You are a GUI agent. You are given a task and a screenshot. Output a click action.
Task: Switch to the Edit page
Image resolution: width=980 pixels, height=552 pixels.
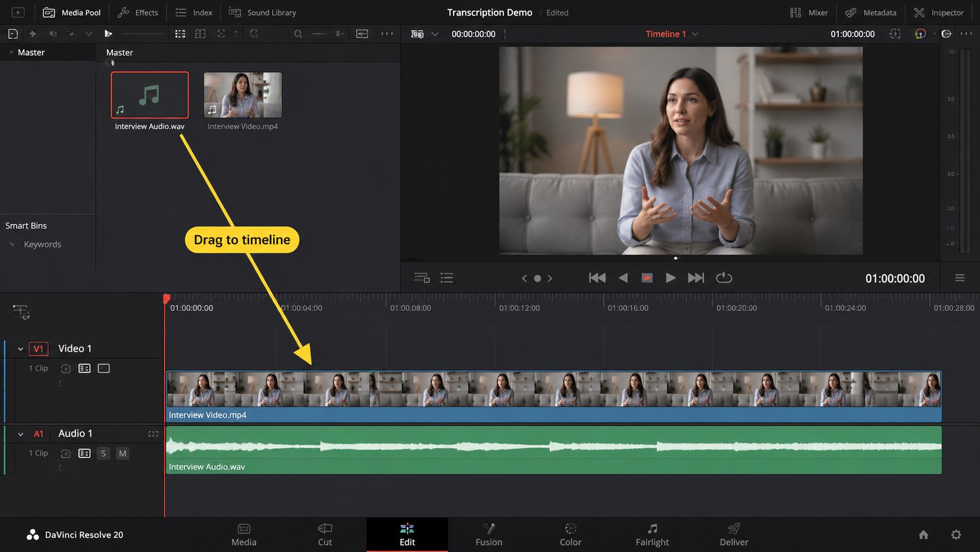[407, 534]
